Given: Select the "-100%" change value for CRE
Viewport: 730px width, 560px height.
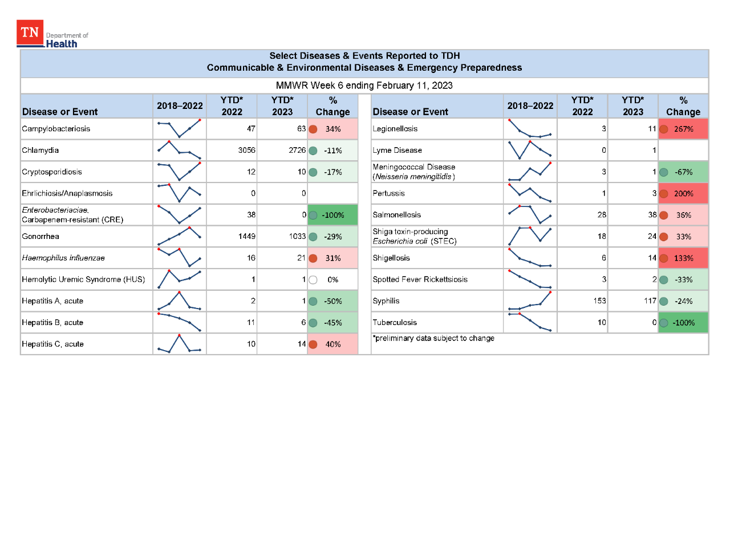Looking at the screenshot, I should point(333,216).
